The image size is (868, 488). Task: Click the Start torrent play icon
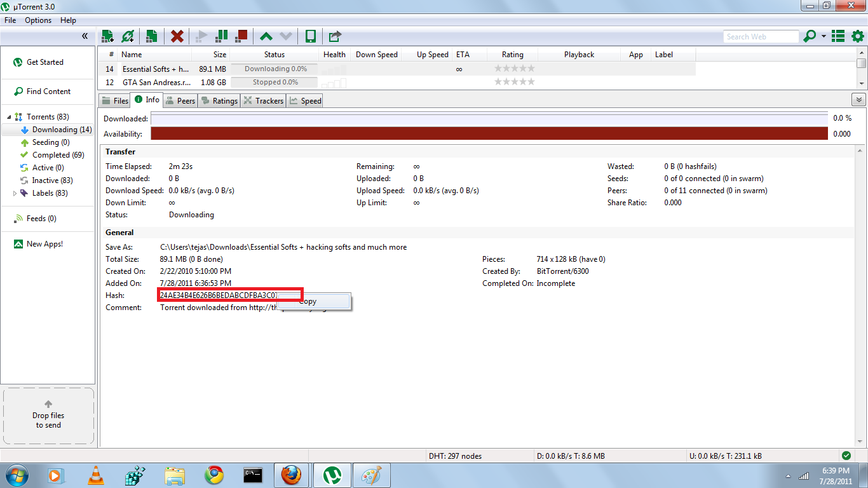202,36
